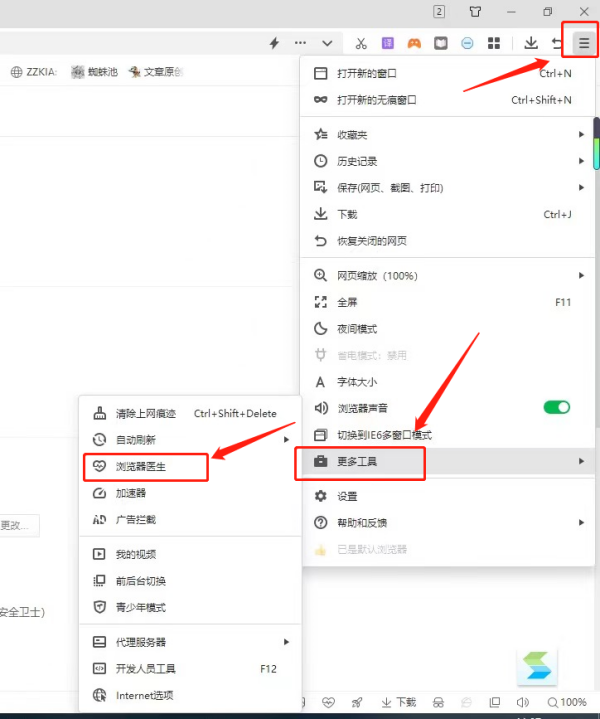The image size is (600, 719).
Task: Click the menu's vertical scrollbar
Action: pyautogui.click(x=596, y=150)
